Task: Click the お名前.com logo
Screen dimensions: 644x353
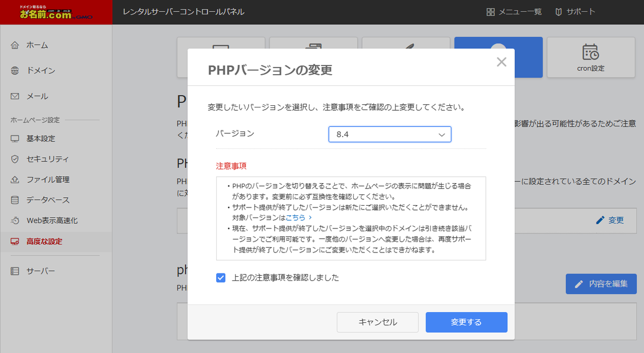Action: [56, 12]
